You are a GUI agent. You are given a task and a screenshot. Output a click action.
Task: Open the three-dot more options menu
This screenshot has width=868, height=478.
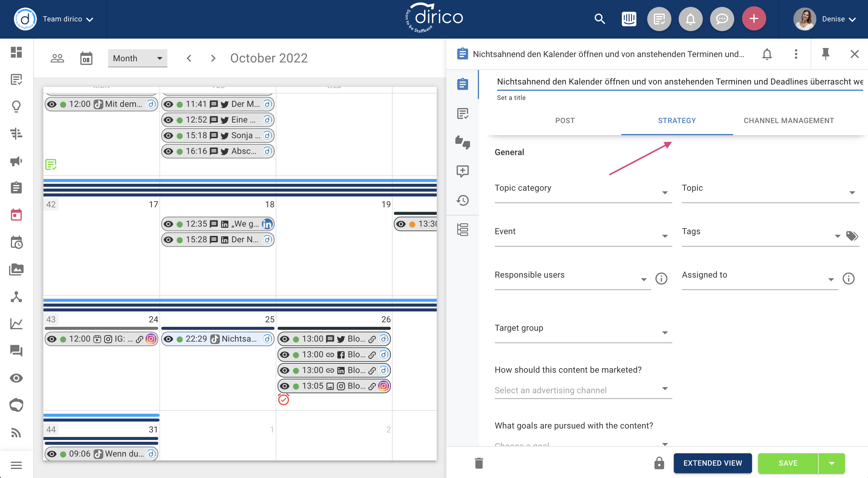coord(796,54)
